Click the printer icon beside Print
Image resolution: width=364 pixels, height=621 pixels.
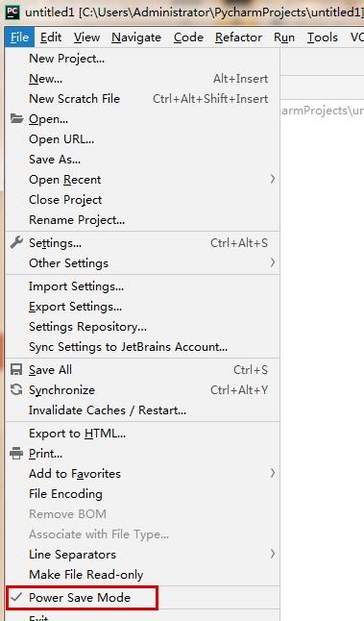pyautogui.click(x=16, y=453)
